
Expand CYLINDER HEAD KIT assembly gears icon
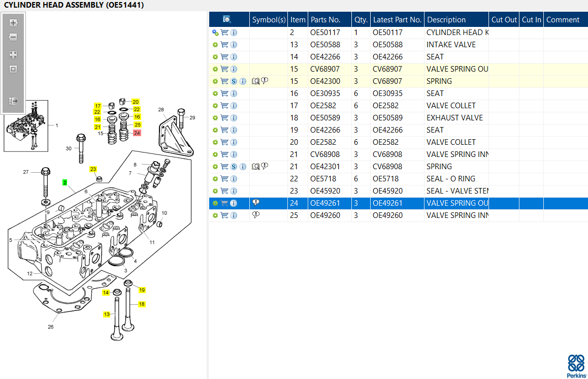(215, 33)
